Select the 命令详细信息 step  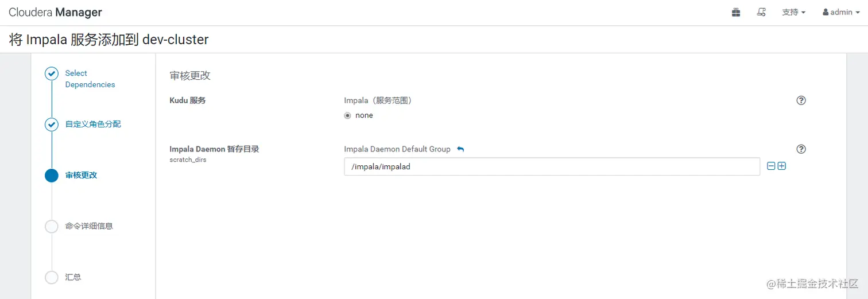coord(89,226)
